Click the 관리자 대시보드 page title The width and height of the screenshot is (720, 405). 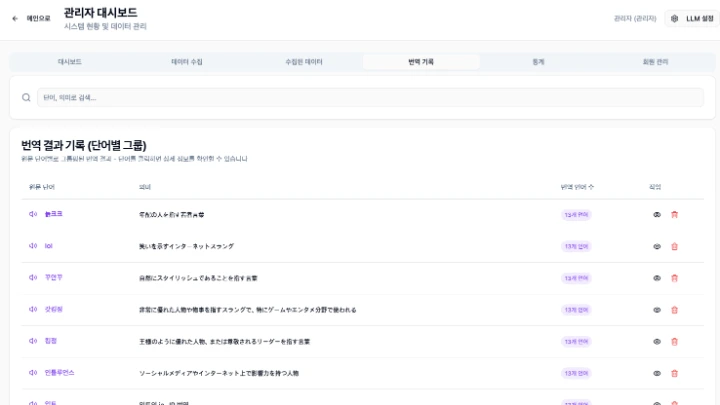pos(101,12)
